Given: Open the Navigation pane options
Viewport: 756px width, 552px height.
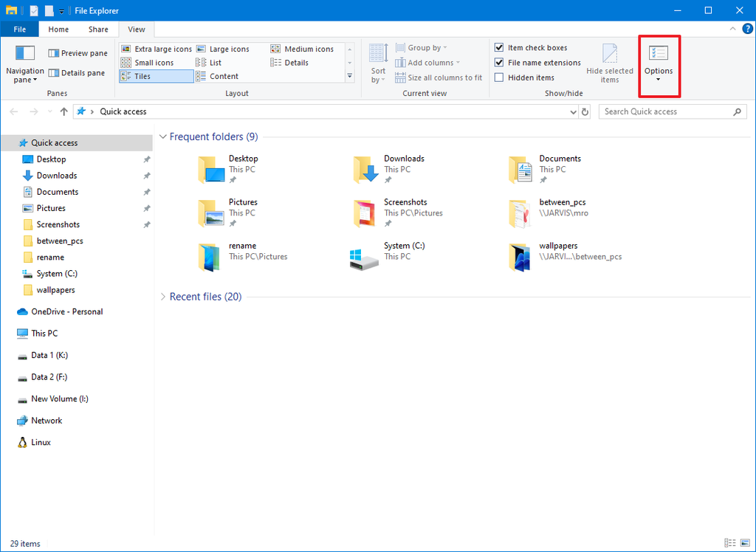Looking at the screenshot, I should (x=24, y=66).
